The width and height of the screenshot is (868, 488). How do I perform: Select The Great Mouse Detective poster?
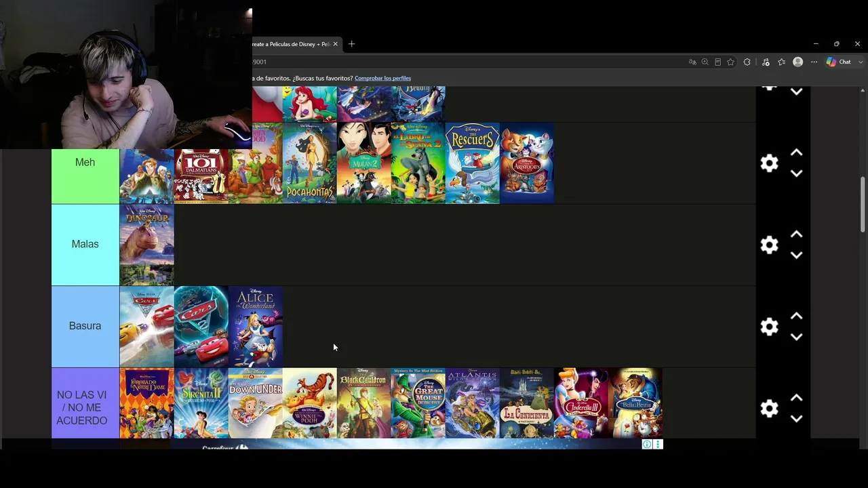click(418, 403)
